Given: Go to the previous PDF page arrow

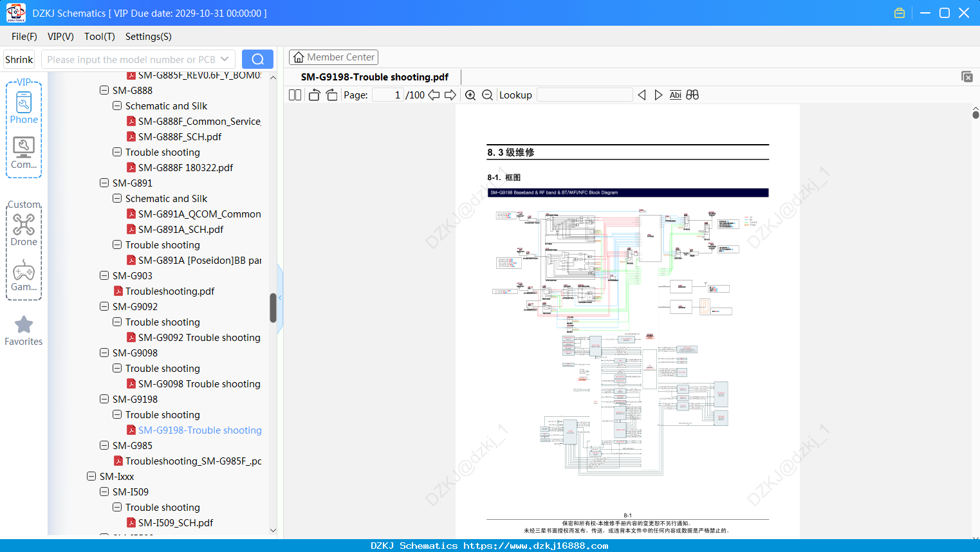Looking at the screenshot, I should (x=434, y=95).
